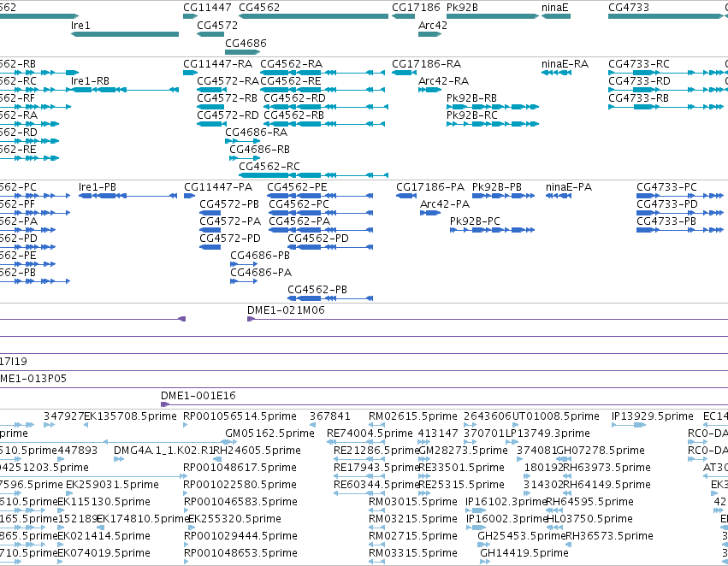The width and height of the screenshot is (728, 566).
Task: Click the CG4733 gene label
Action: (x=629, y=8)
